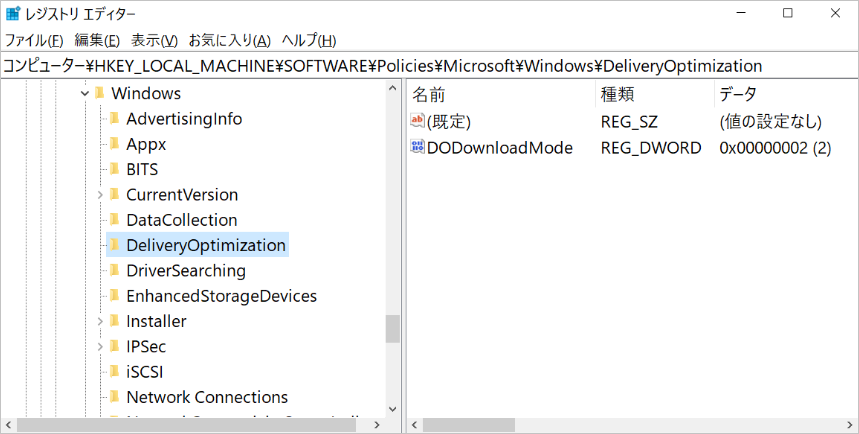Screen dimensions: 859x434
Task: Select the Installer key
Action: pyautogui.click(x=156, y=322)
